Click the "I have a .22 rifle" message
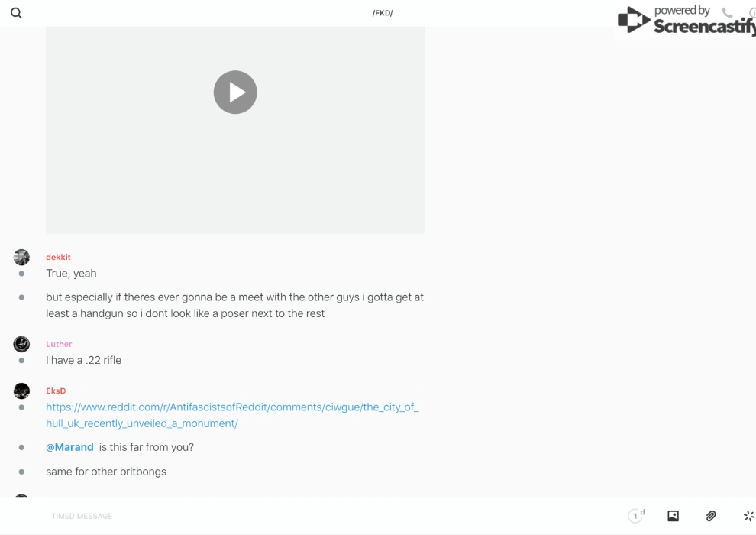756x535 pixels. [x=83, y=360]
